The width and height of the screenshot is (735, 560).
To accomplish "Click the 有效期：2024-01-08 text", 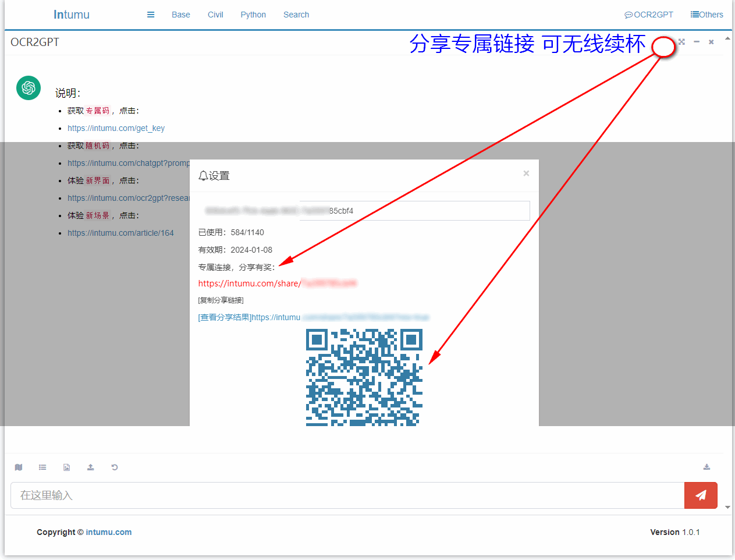I will click(x=235, y=250).
